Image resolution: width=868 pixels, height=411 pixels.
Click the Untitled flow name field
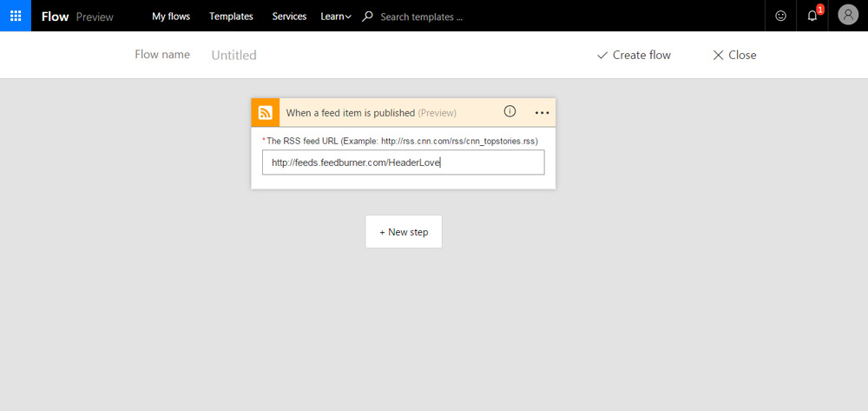point(234,55)
